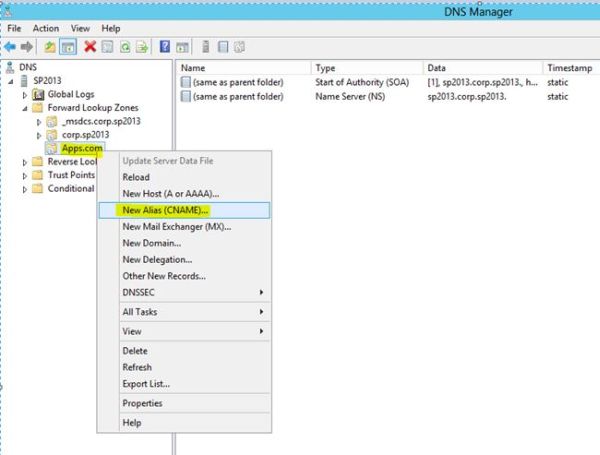
Task: Click the toolbar Properties icon
Action: [x=108, y=47]
